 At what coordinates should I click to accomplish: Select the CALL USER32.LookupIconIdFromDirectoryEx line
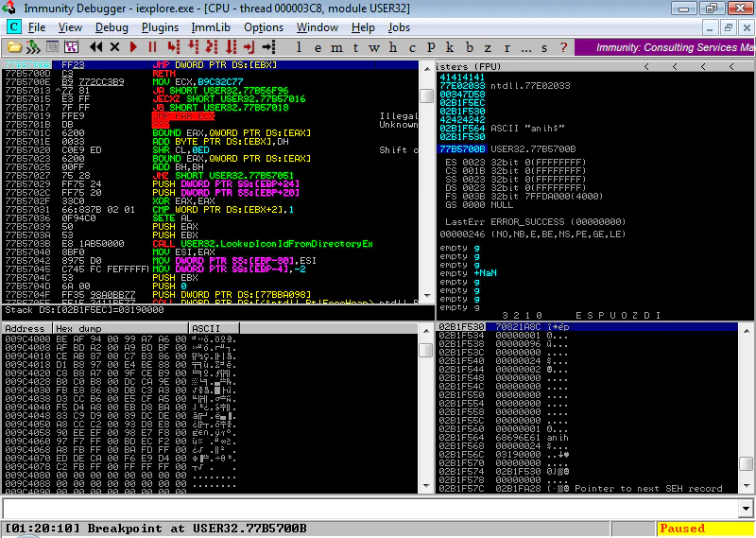[x=211, y=244]
